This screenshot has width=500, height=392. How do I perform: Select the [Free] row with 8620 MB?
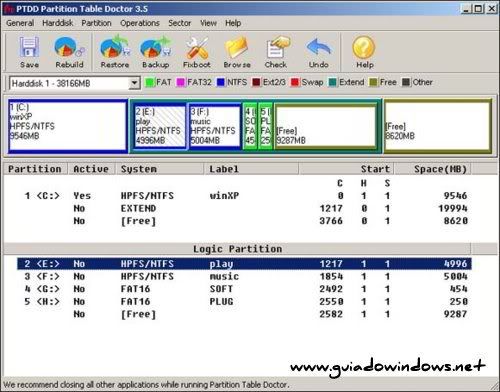(244, 221)
